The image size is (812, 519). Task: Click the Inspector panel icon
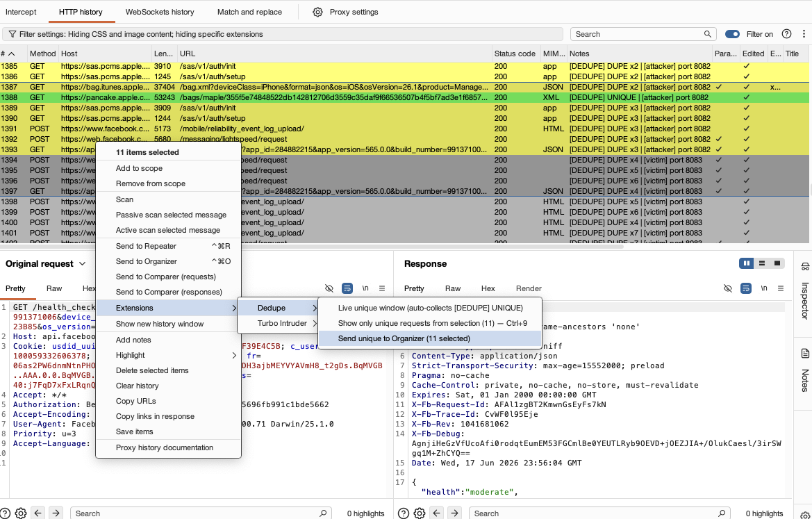tap(805, 267)
